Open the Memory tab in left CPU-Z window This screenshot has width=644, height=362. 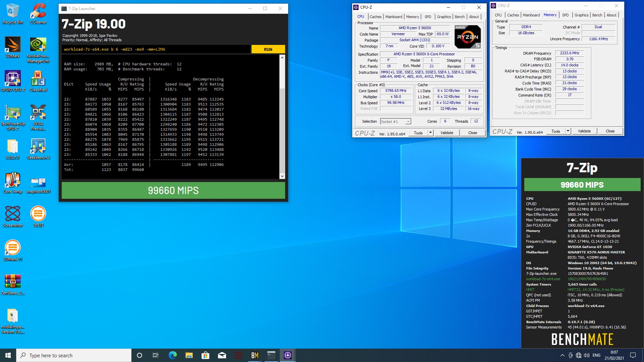[412, 17]
